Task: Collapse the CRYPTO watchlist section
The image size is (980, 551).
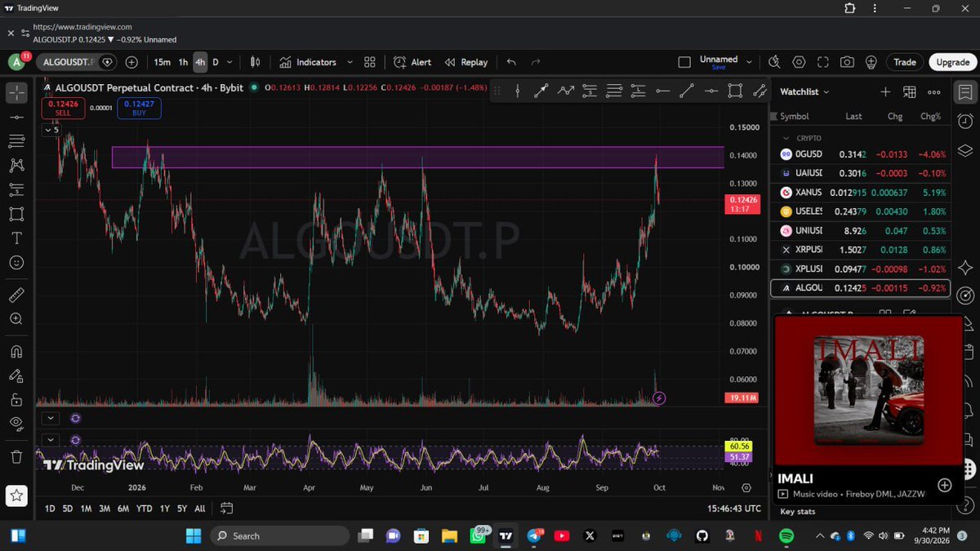Action: (x=786, y=138)
